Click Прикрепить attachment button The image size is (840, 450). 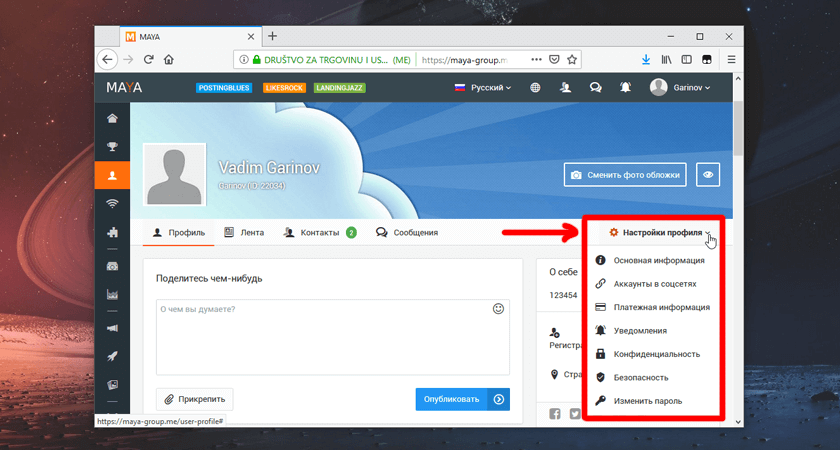194,399
